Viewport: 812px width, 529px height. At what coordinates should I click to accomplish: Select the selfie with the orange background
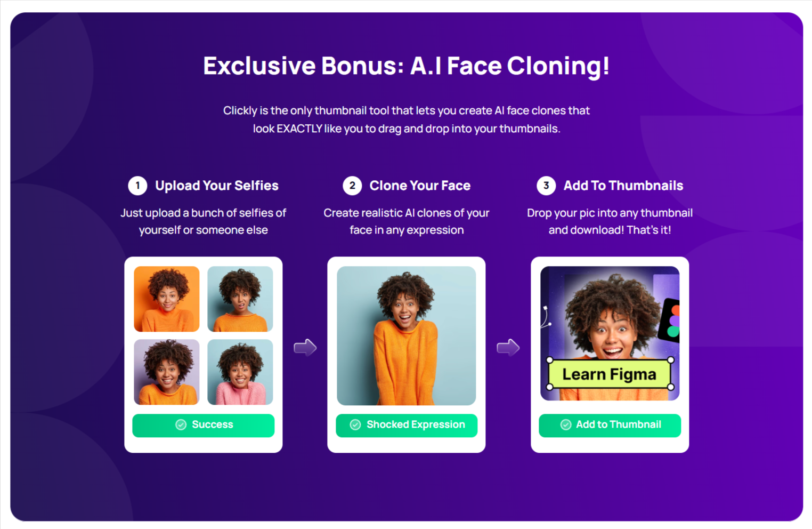click(167, 299)
